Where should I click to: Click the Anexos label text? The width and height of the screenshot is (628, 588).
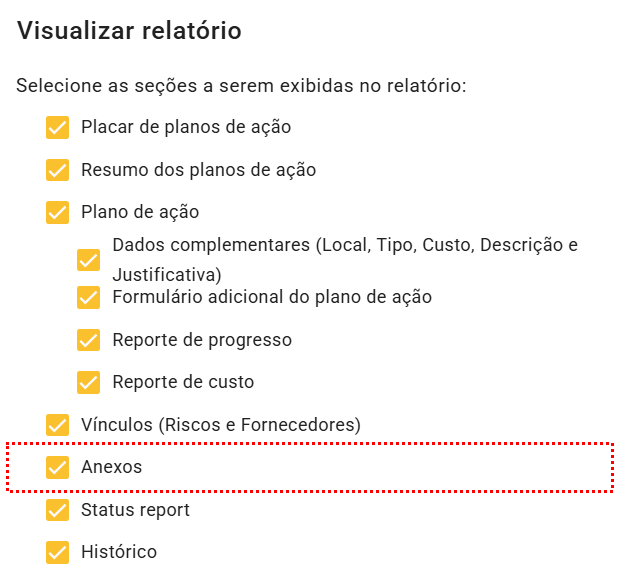(x=112, y=467)
